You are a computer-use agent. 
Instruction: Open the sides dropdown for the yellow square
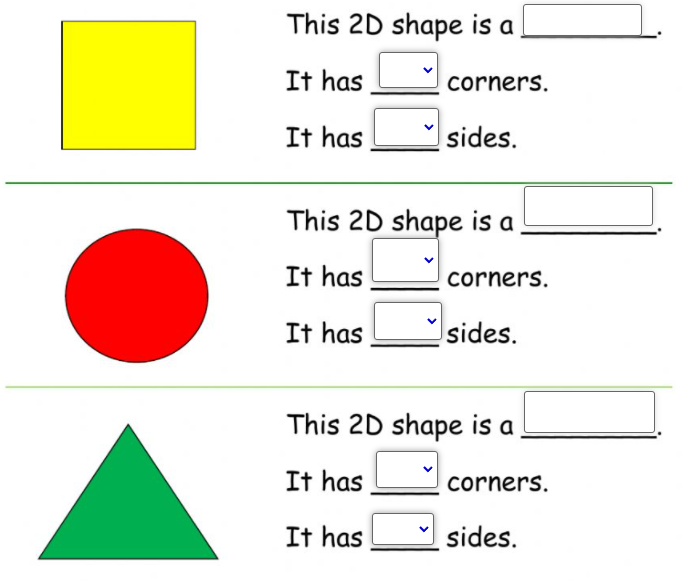coord(406,127)
